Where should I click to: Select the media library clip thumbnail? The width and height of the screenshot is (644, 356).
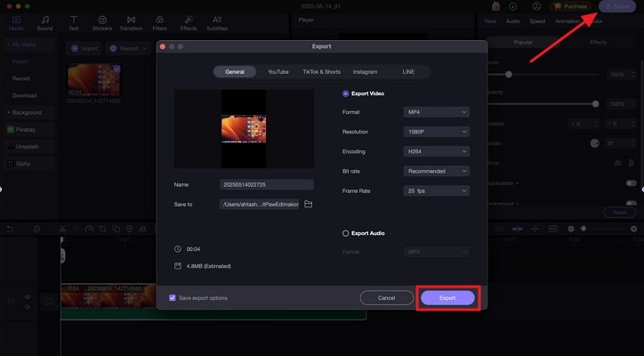(94, 80)
